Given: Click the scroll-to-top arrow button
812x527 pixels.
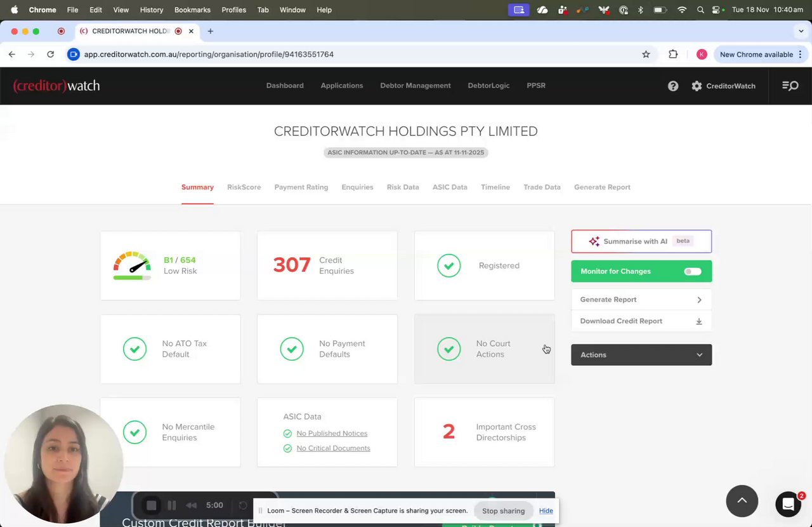Looking at the screenshot, I should [x=742, y=501].
